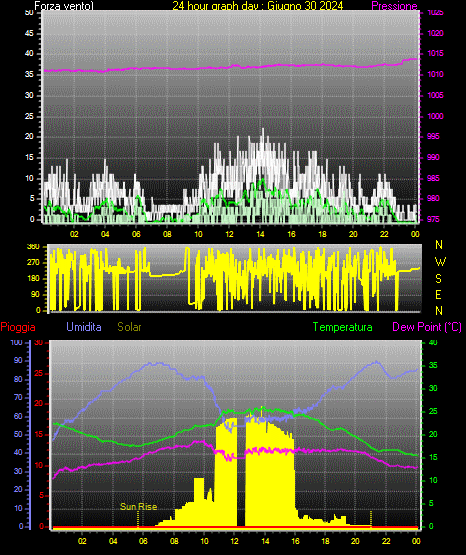Click the S compass direction letter

click(x=438, y=279)
